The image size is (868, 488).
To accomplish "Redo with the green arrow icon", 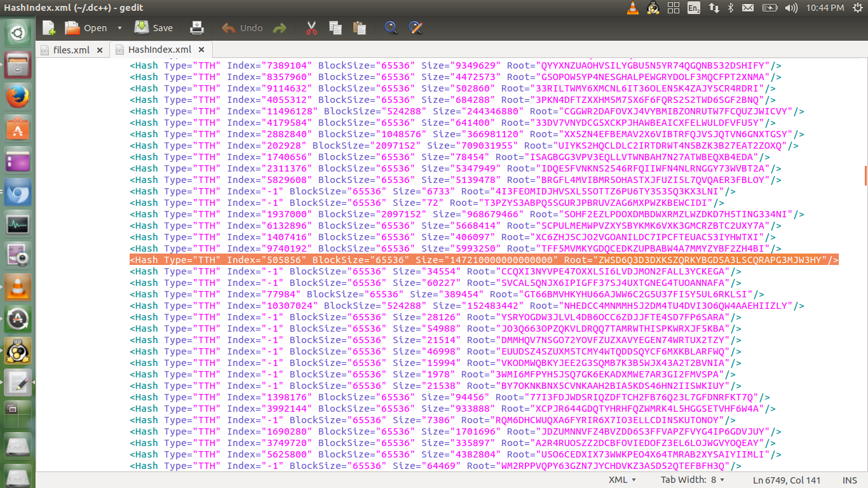I will pos(279,28).
